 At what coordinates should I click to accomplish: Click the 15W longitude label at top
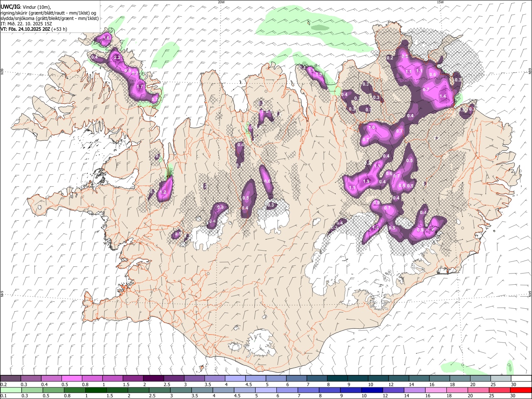(x=440, y=2)
